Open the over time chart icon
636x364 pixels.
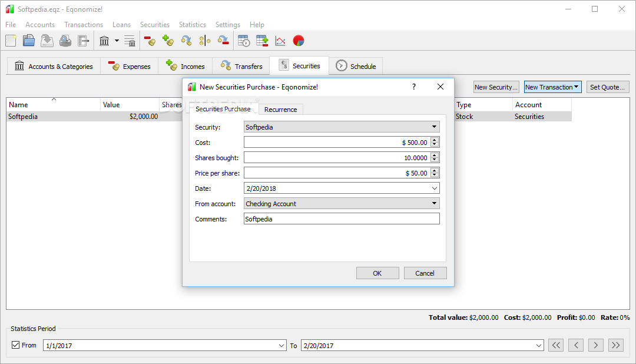click(280, 41)
